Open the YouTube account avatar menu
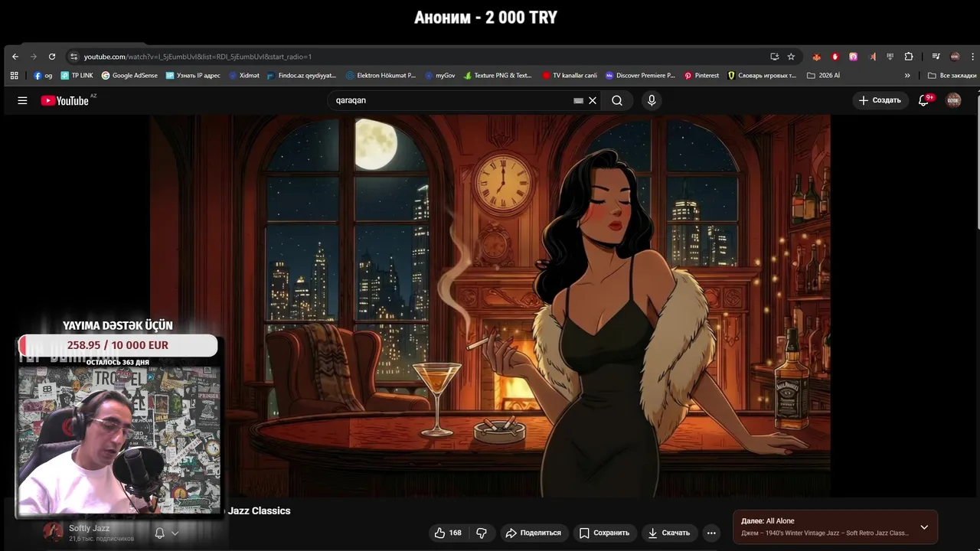This screenshot has width=980, height=551. [953, 100]
